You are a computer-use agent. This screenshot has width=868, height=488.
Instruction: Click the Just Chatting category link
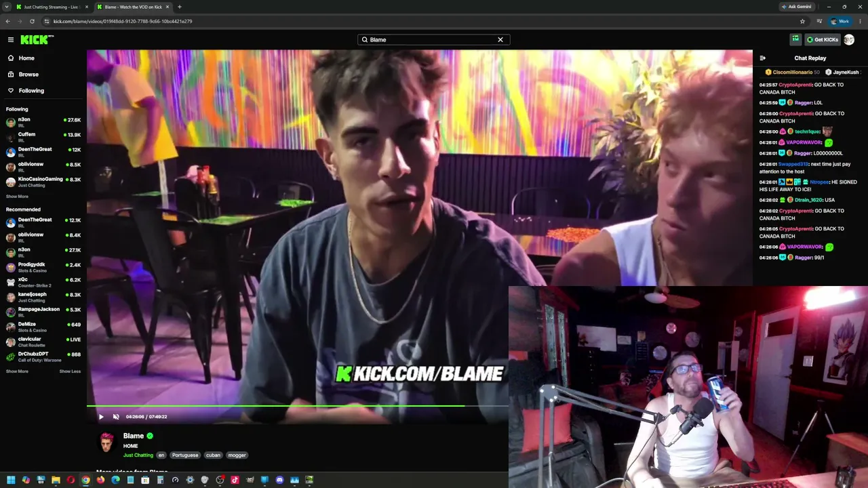pos(138,455)
